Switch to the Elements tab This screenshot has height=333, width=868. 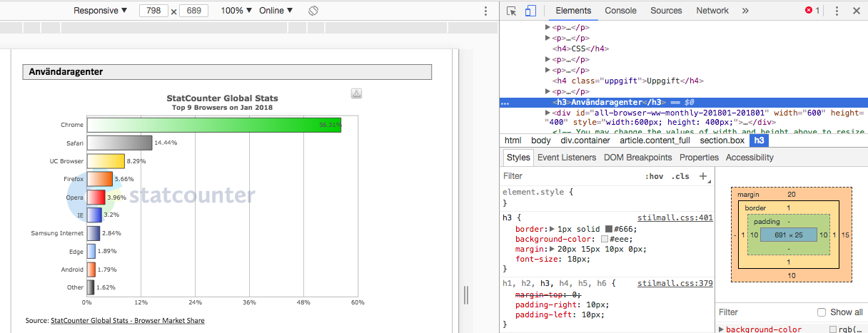(x=573, y=11)
